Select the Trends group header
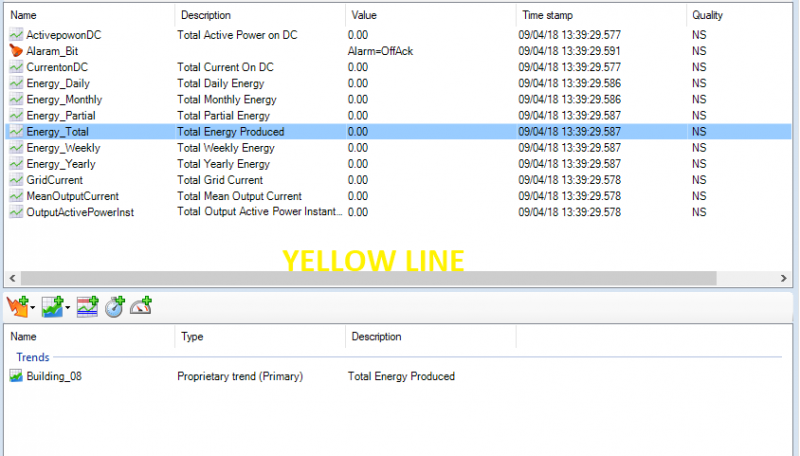800x456 pixels. tap(33, 357)
